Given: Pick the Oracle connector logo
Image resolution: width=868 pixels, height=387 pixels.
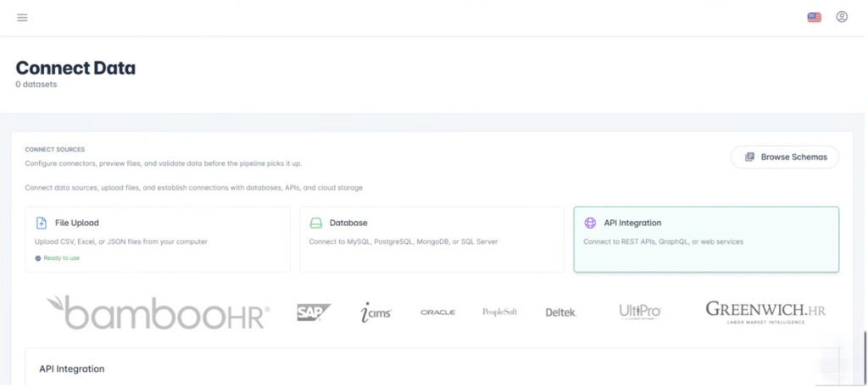Looking at the screenshot, I should 437,312.
